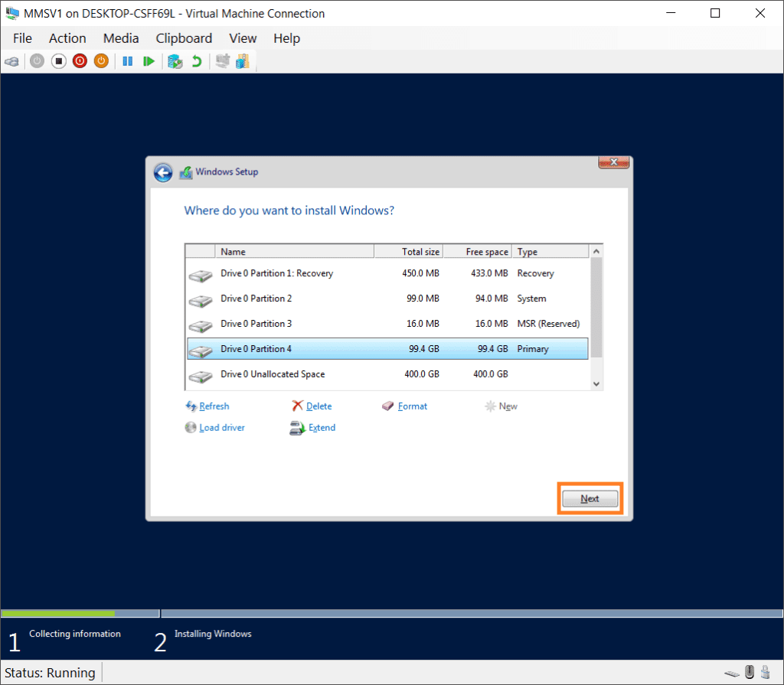Send Ctrl+Alt+Del using the toolbar icon
This screenshot has width=784, height=685.
click(12, 61)
